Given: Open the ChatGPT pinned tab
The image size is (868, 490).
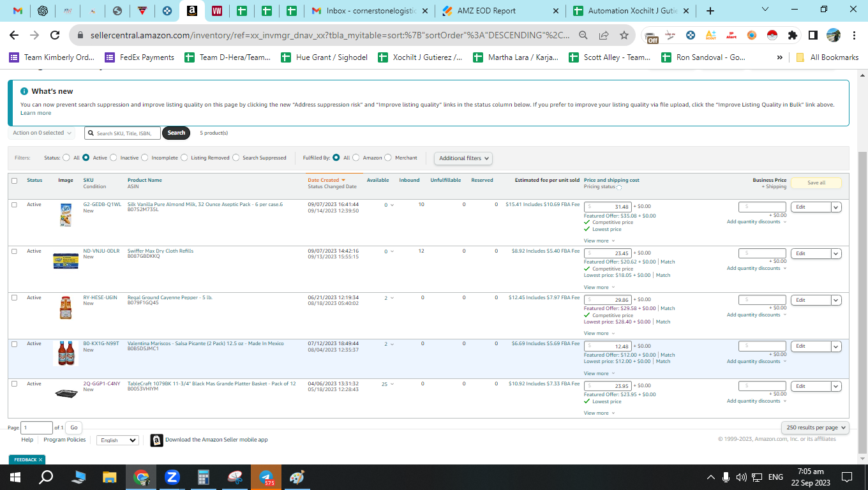Looking at the screenshot, I should [43, 11].
